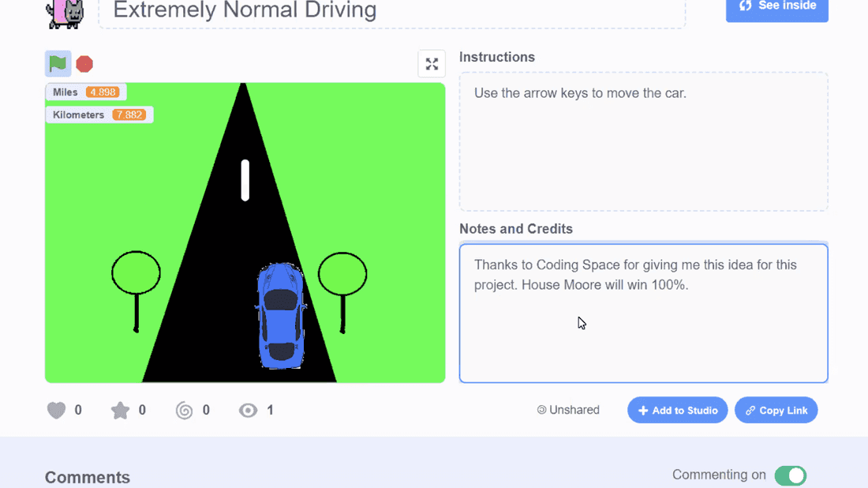Enter full screen mode with the expand icon
Image resolution: width=868 pixels, height=488 pixels.
[432, 64]
